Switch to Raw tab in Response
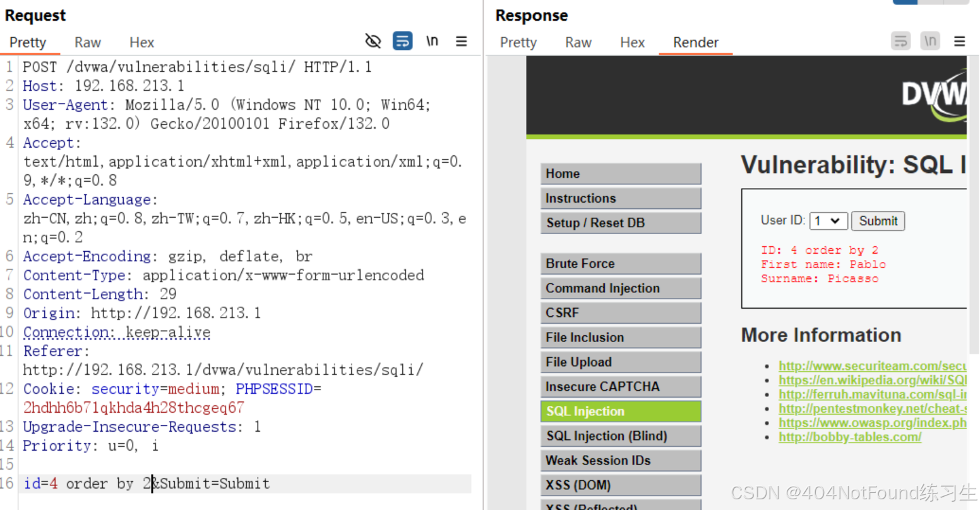The width and height of the screenshot is (980, 510). tap(578, 42)
